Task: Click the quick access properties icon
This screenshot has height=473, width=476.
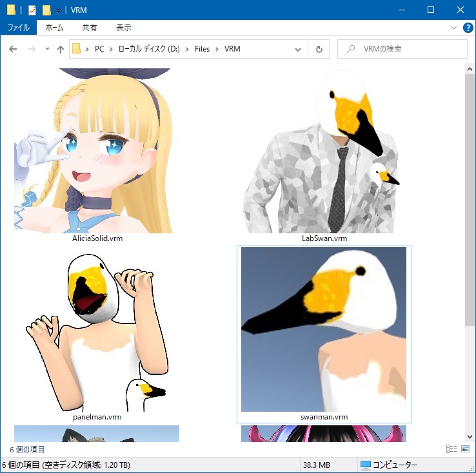Action: [x=32, y=10]
